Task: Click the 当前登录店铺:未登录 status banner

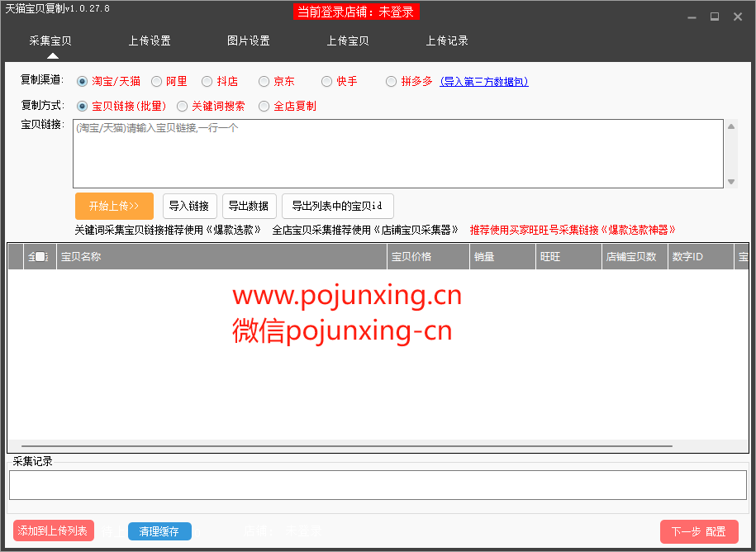Action: click(356, 12)
